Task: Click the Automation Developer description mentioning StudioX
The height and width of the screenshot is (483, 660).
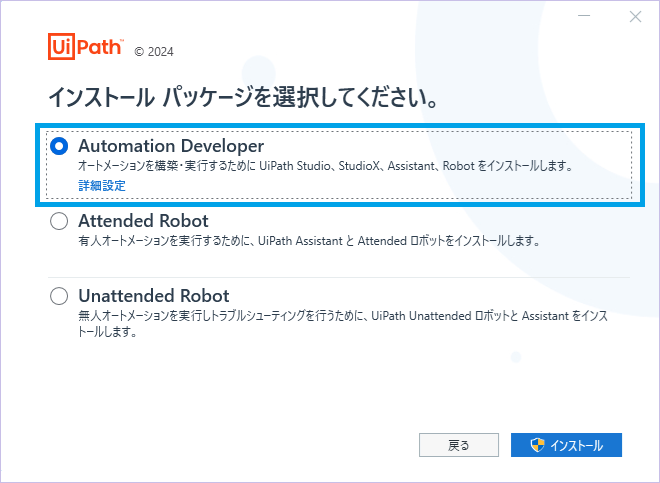Action: coord(325,166)
